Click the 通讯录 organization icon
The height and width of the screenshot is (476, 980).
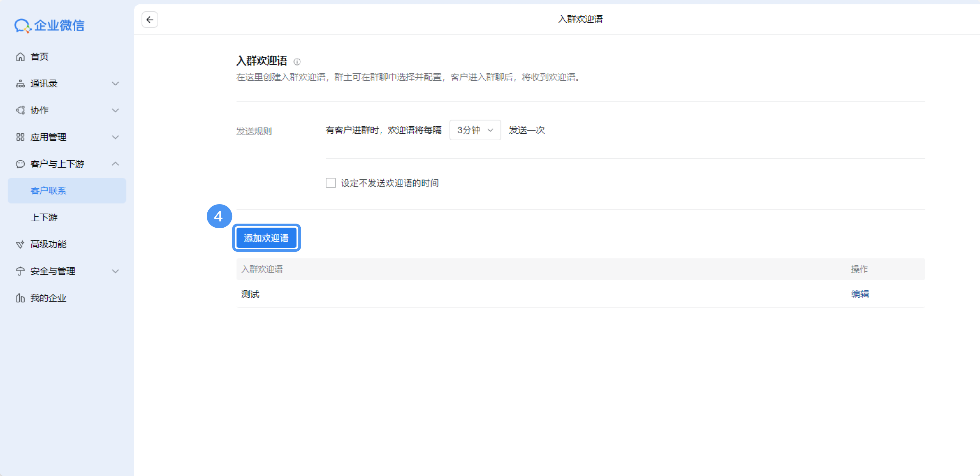pyautogui.click(x=20, y=83)
